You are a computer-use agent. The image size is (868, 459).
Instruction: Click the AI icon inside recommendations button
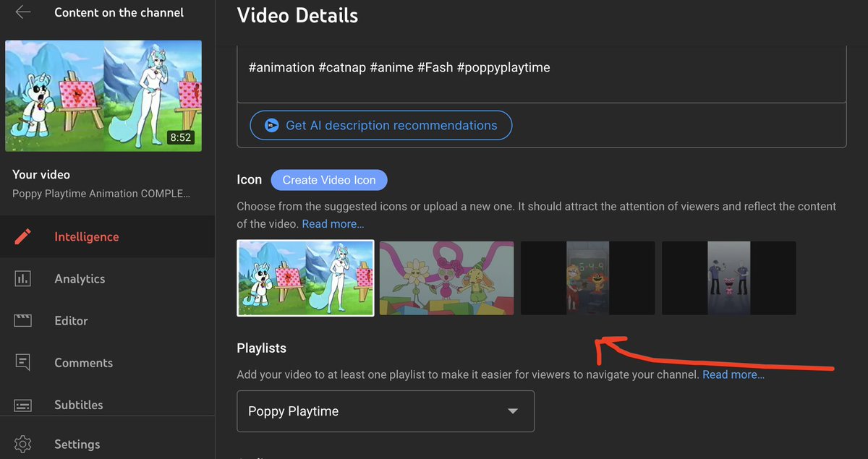click(x=272, y=125)
